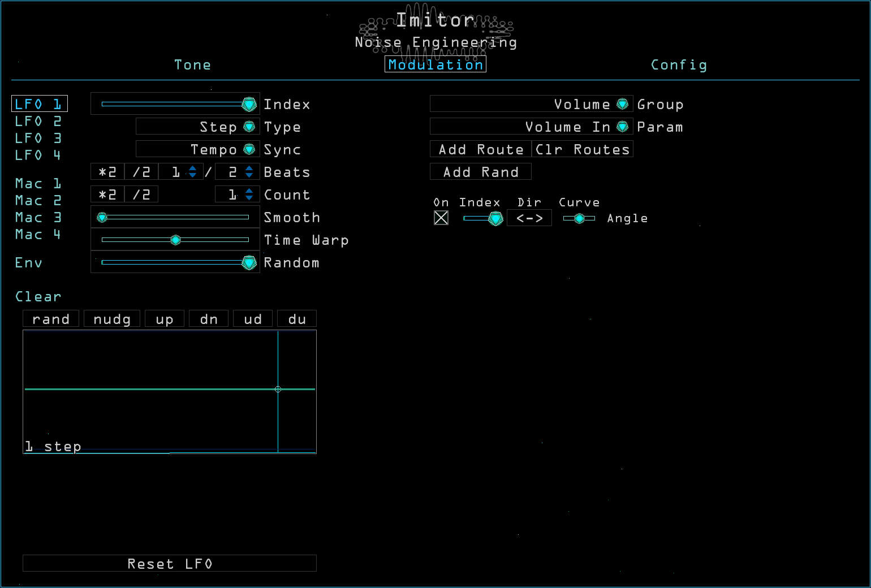
Task: Select LFO 4 modulator
Action: (38, 155)
